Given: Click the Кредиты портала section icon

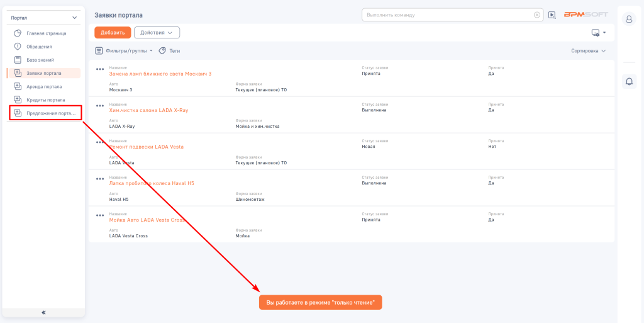Looking at the screenshot, I should (18, 99).
